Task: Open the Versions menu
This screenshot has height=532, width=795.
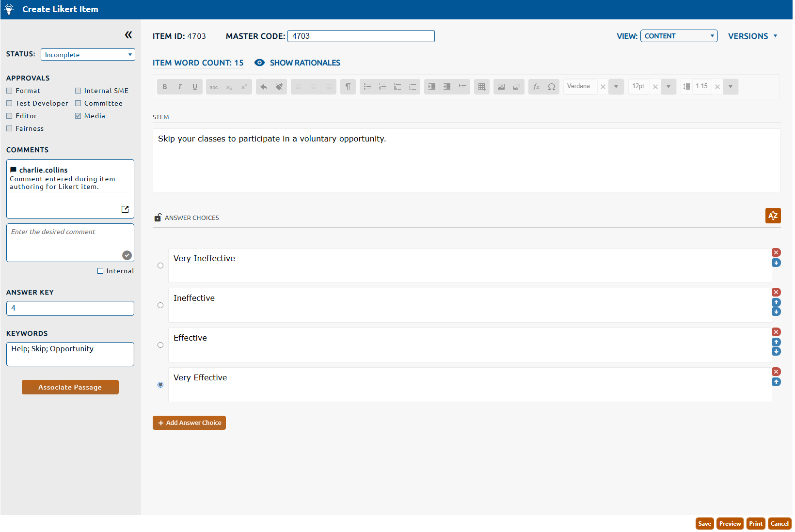Action: pos(752,36)
